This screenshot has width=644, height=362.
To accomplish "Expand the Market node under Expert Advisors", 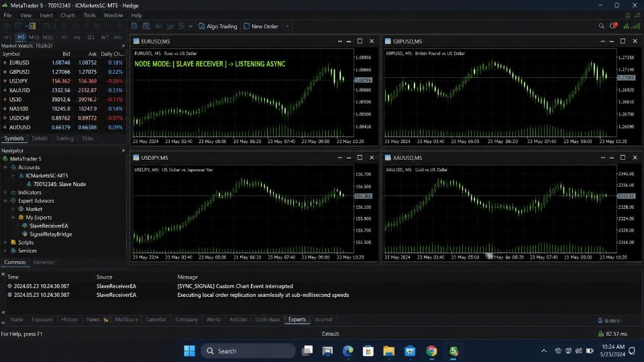I will coord(13,209).
